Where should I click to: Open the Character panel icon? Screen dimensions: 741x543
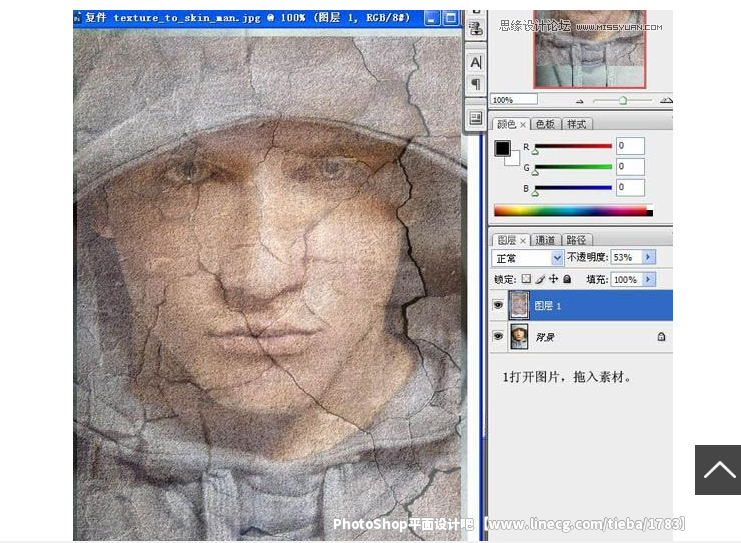point(476,62)
